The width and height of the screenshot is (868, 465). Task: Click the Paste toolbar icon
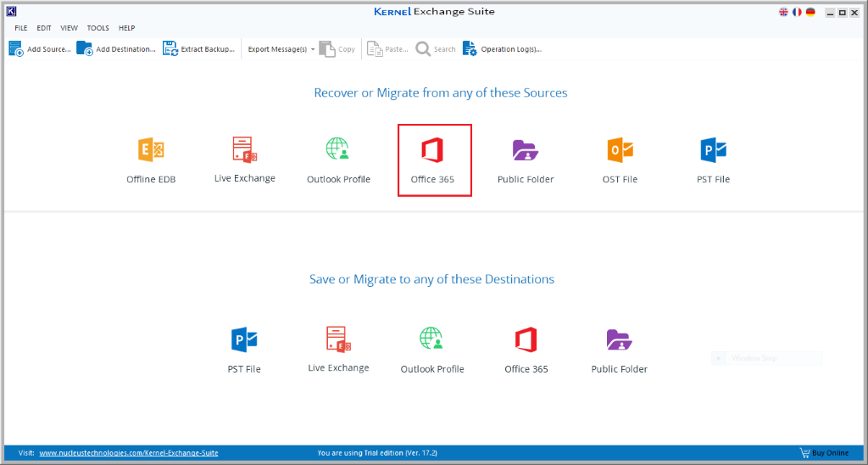375,49
